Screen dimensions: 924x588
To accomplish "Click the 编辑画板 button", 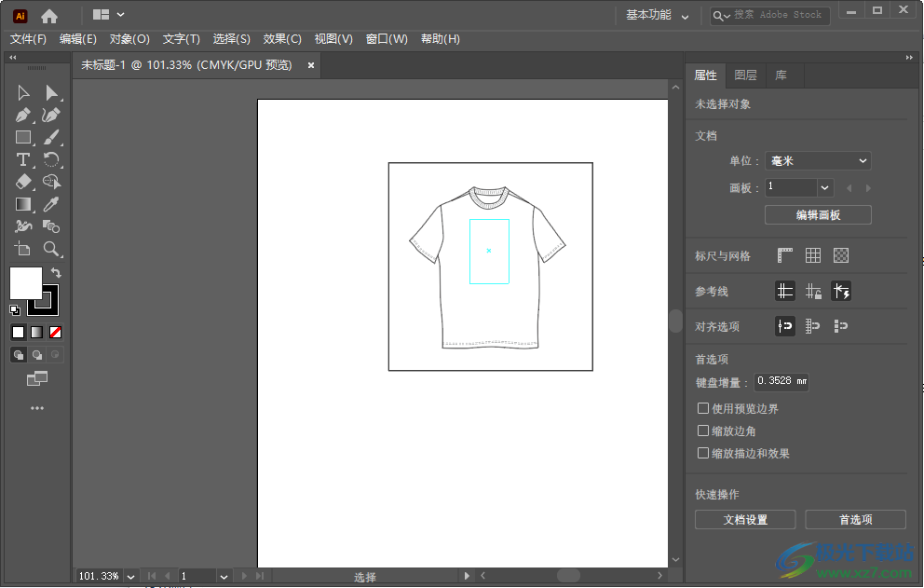I will click(818, 214).
